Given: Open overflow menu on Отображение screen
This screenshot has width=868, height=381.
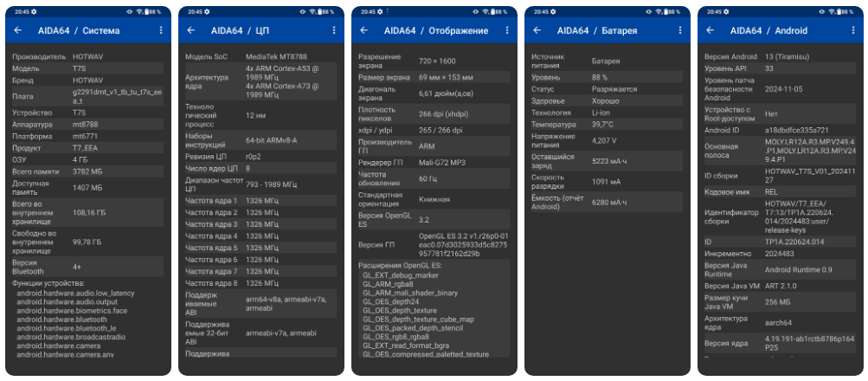Looking at the screenshot, I should coord(507,30).
